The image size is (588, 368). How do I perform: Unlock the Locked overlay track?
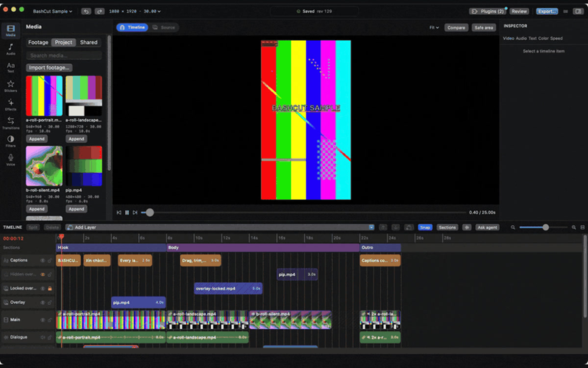point(49,289)
